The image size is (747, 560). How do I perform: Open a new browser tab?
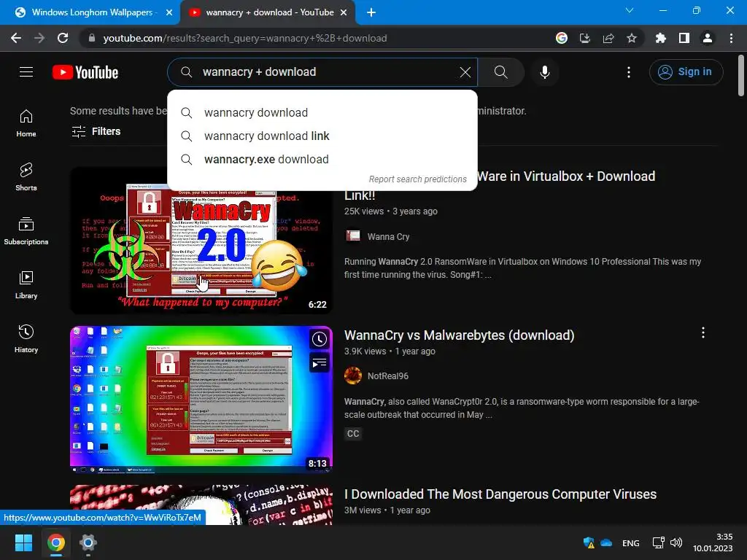point(371,12)
